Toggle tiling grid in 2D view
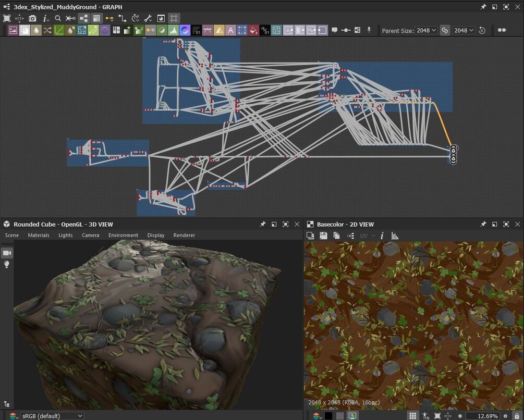 tap(412, 416)
